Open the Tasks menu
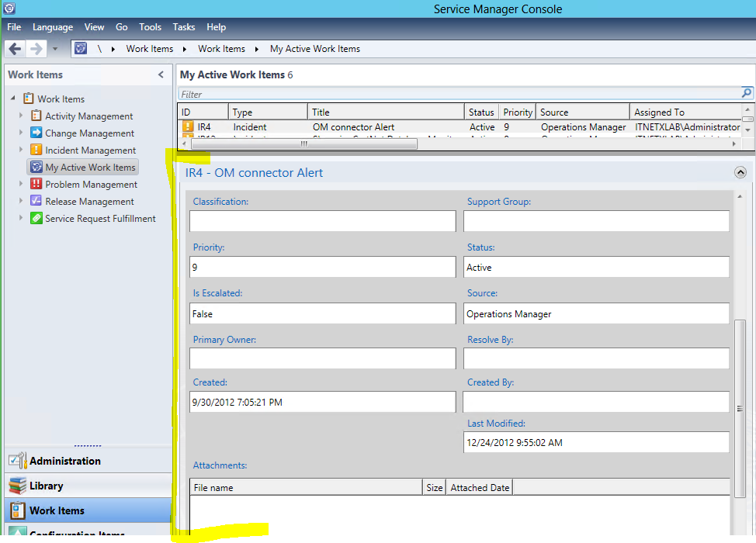The image size is (756, 543). (184, 27)
